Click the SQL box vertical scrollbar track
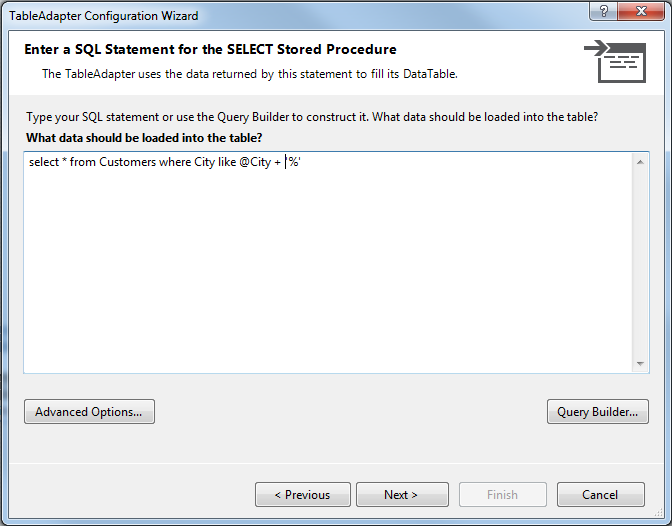 click(640, 263)
